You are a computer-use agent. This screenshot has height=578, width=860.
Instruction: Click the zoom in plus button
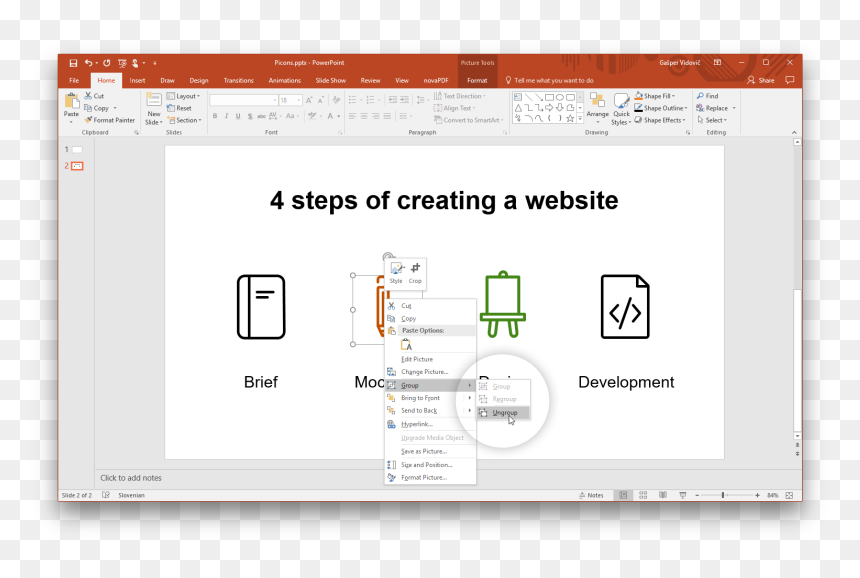click(757, 495)
